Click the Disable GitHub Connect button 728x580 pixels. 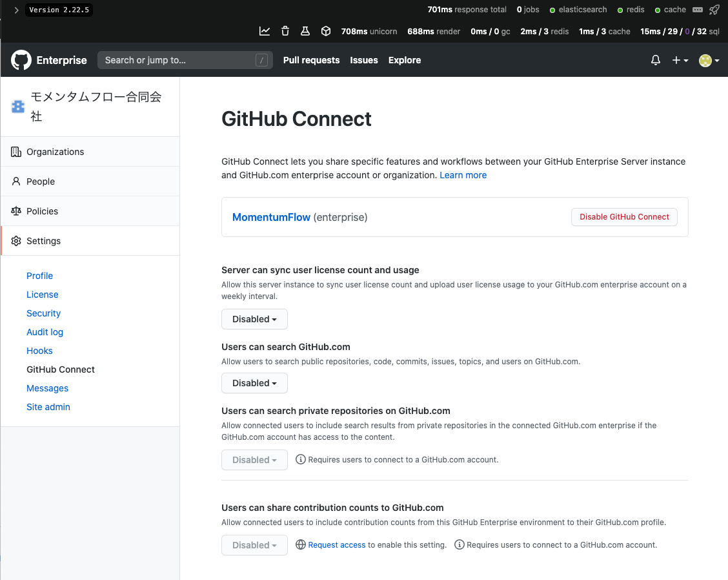click(x=623, y=217)
